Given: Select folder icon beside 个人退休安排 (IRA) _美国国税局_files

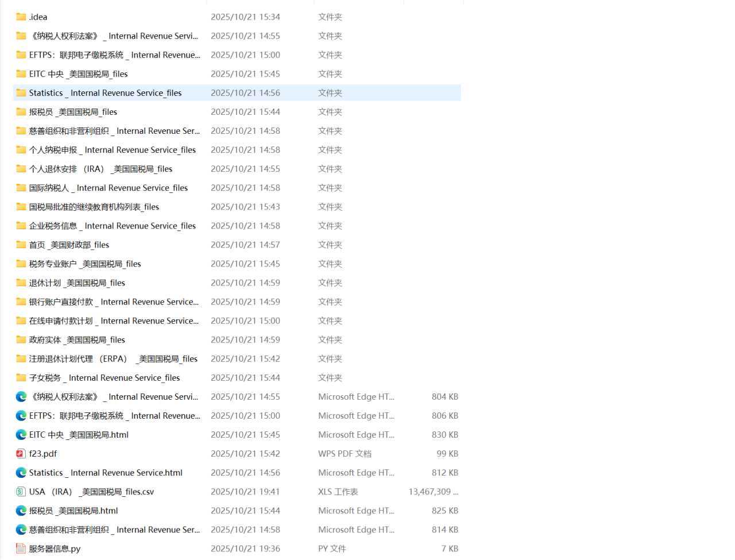Looking at the screenshot, I should click(21, 168).
